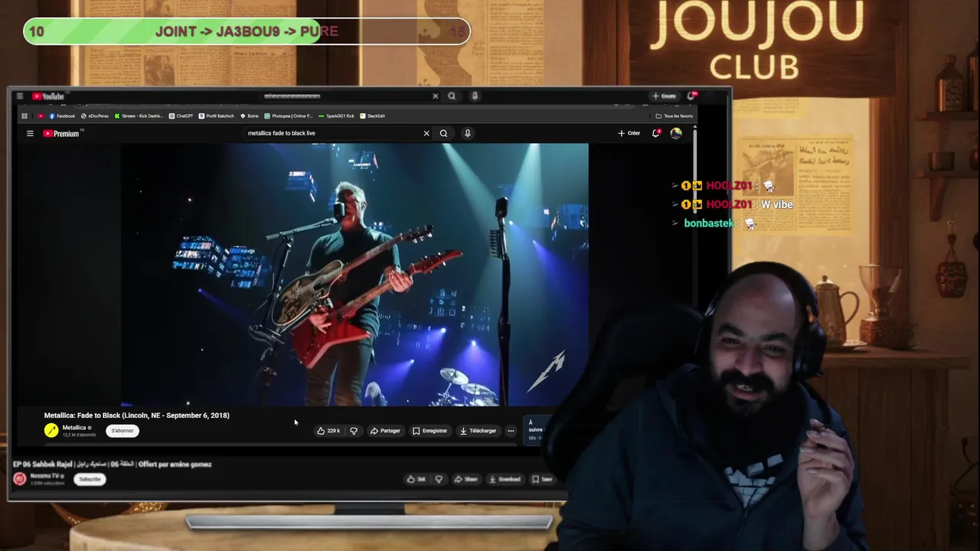The width and height of the screenshot is (980, 551).
Task: Open the background YouTube hamburger menu
Action: point(20,96)
